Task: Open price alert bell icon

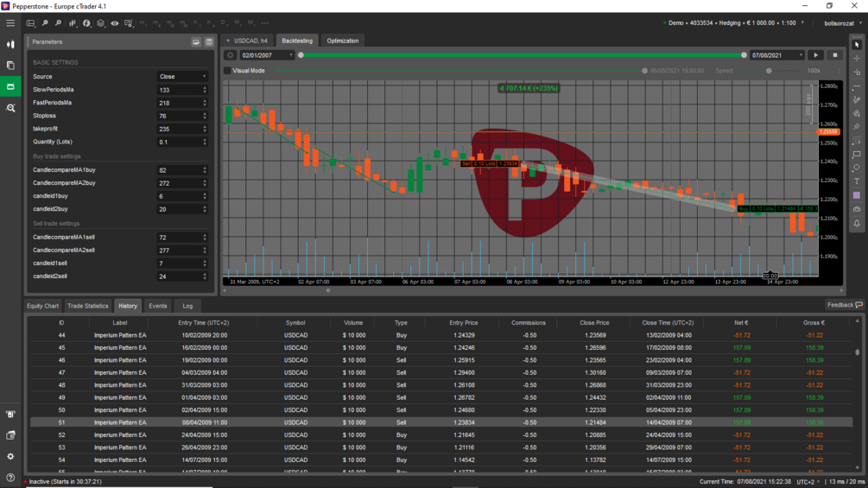Action: pyautogui.click(x=857, y=223)
